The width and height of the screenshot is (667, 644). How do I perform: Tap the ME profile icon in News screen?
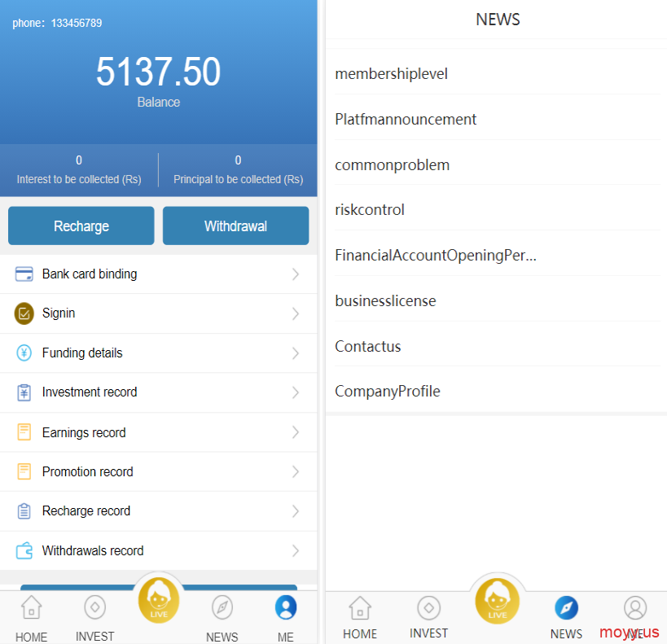tap(635, 608)
